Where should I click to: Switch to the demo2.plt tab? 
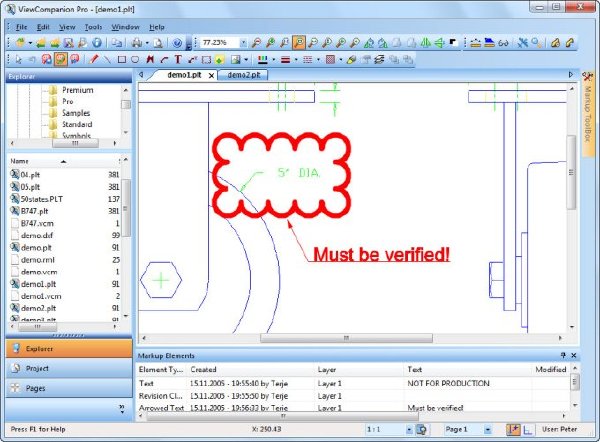244,75
